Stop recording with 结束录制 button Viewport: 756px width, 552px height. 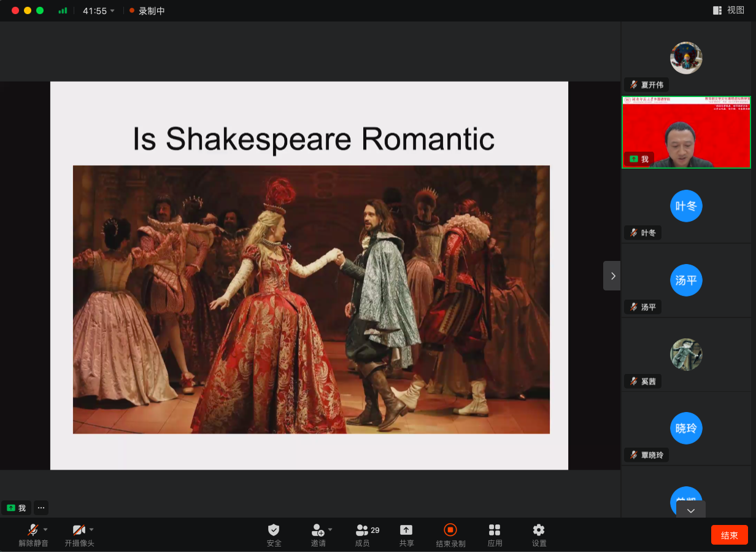click(x=450, y=530)
